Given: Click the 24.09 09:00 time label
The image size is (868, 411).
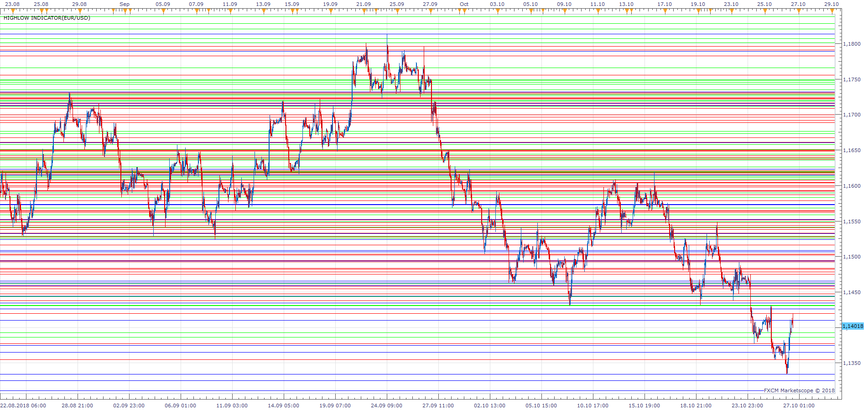Looking at the screenshot, I should [x=387, y=406].
